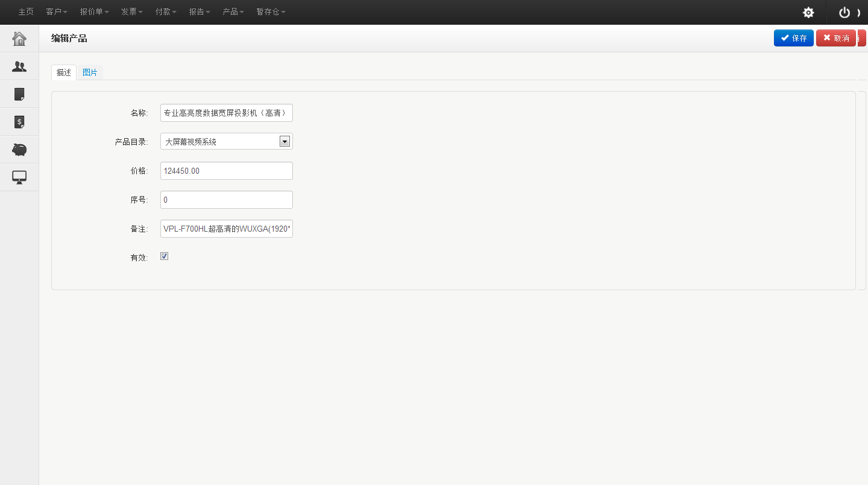Click the 有效 label text
The width and height of the screenshot is (868, 485).
tap(139, 258)
